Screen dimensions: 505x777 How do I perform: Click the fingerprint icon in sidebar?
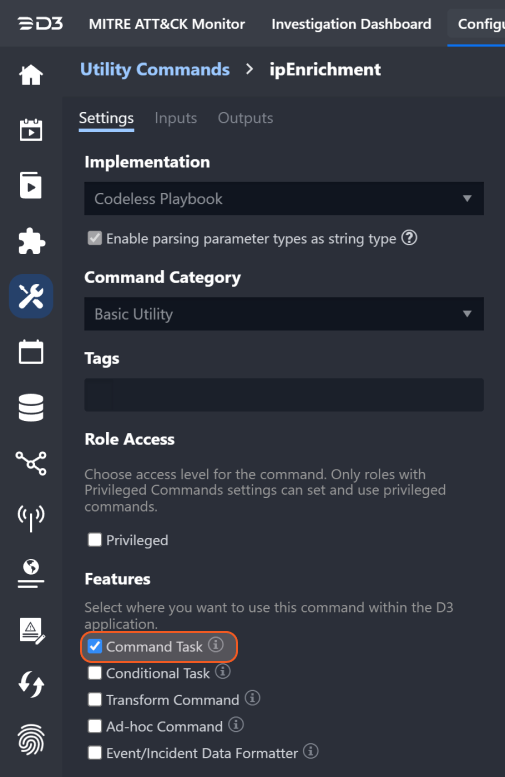pyautogui.click(x=31, y=739)
